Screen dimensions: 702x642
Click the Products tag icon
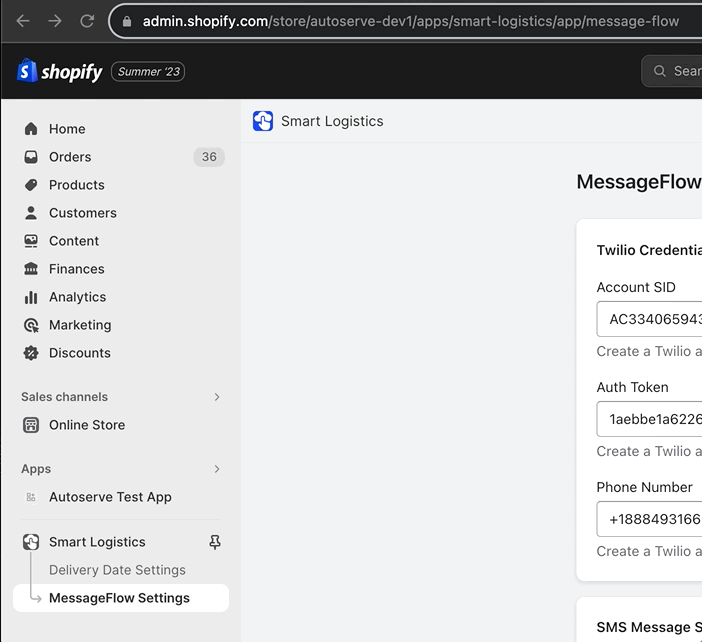(x=31, y=185)
